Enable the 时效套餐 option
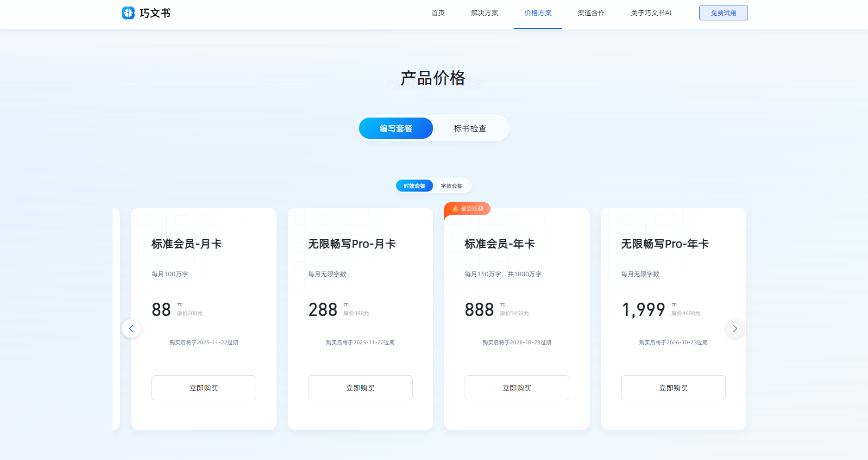The image size is (868, 460). point(414,185)
